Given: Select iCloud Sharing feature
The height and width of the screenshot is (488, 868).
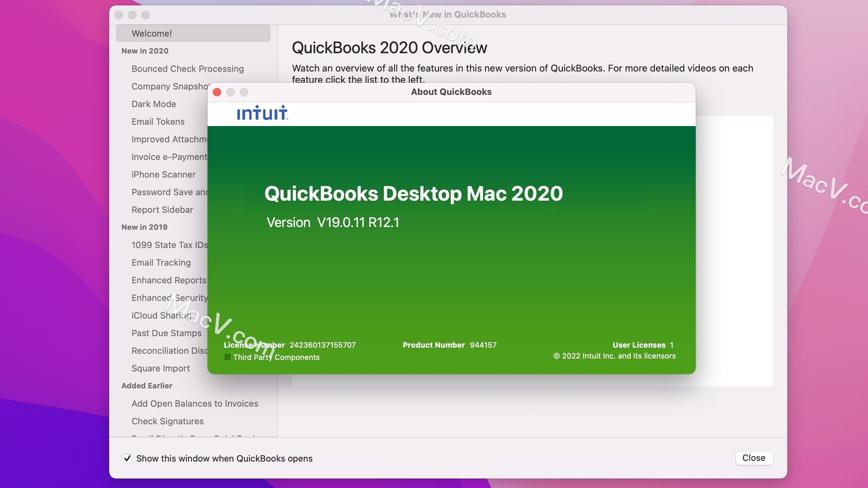Looking at the screenshot, I should coord(161,315).
